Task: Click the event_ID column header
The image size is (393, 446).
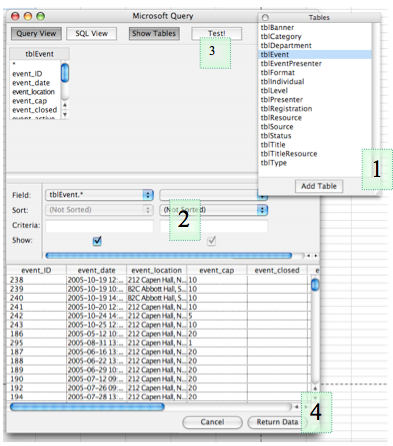Action: [x=36, y=270]
